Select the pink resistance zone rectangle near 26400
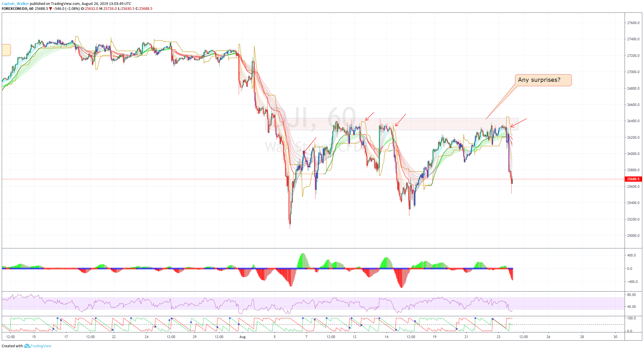The image size is (644, 351). pyautogui.click(x=392, y=124)
